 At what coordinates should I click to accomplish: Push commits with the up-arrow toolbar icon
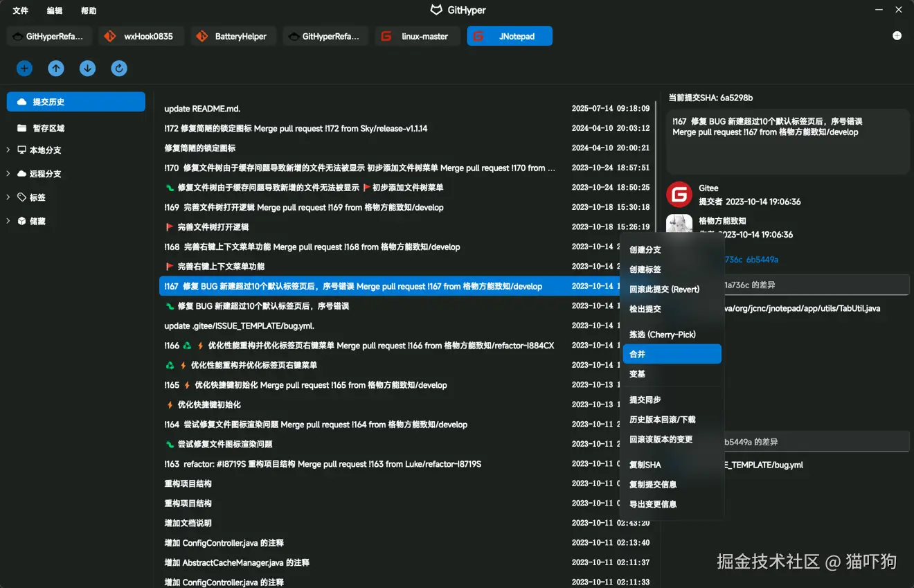coord(55,68)
